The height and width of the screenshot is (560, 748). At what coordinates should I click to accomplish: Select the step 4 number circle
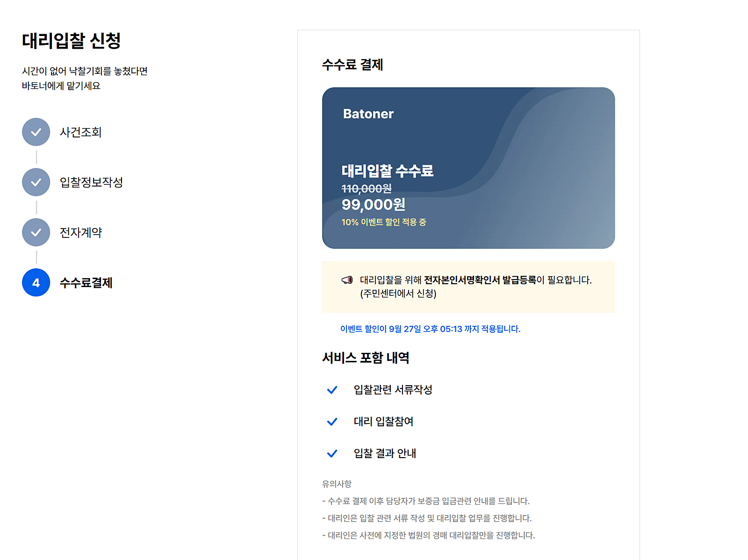[36, 282]
